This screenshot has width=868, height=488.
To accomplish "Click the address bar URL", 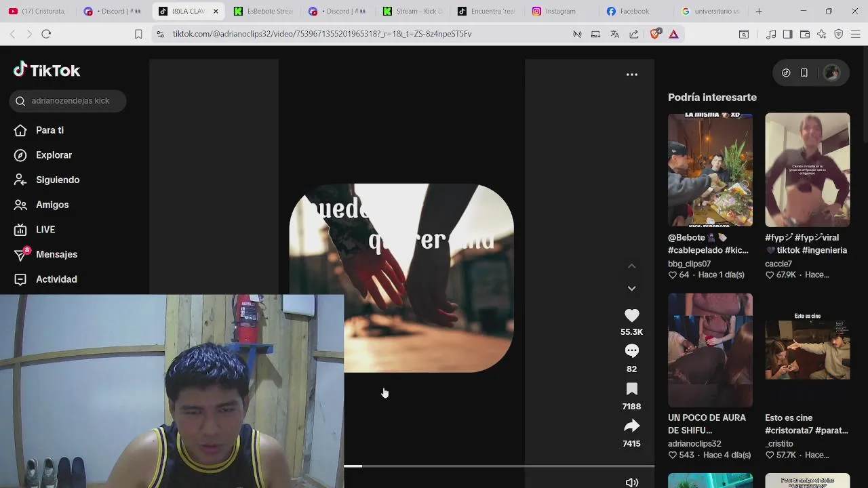I will (322, 34).
